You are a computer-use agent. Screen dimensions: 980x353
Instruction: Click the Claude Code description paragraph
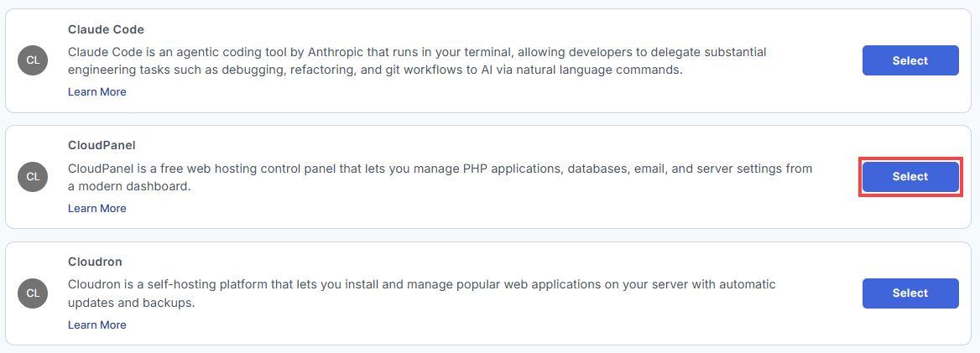tap(417, 60)
